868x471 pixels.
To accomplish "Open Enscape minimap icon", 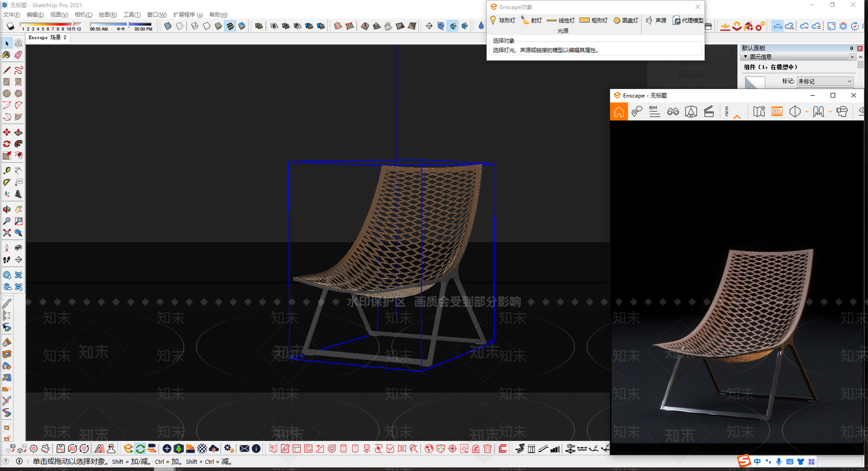I will pos(759,112).
